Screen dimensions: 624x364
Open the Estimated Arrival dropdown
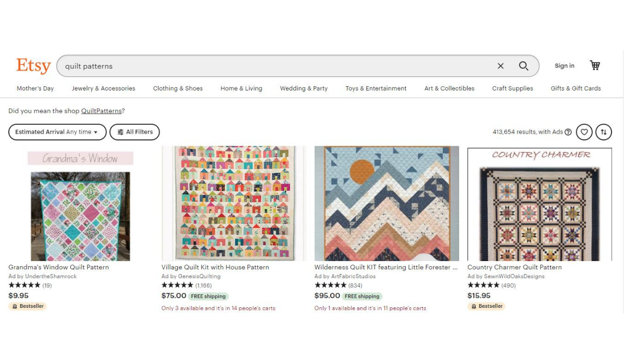pyautogui.click(x=57, y=132)
